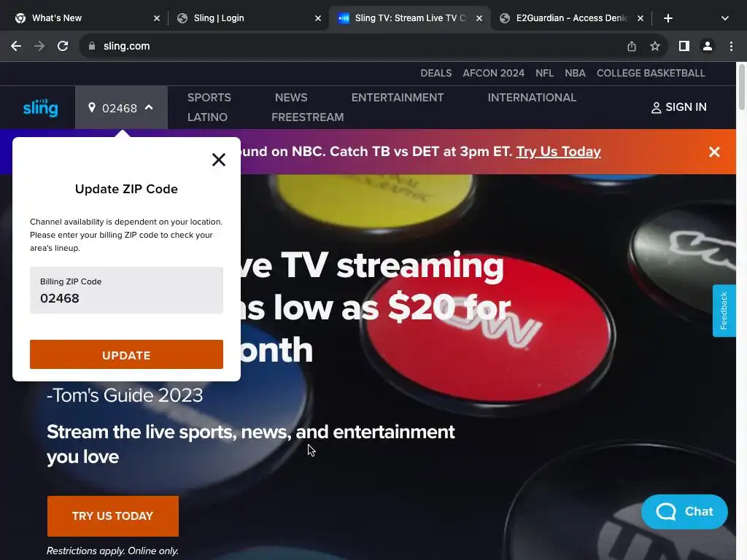
Task: Close the E2Guardian Access Denied tab
Action: [x=640, y=18]
